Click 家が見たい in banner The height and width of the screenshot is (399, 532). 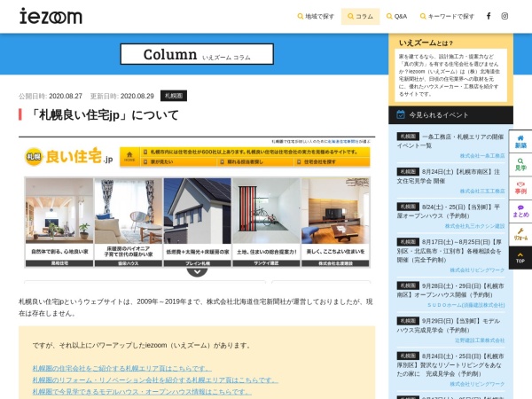(161, 162)
